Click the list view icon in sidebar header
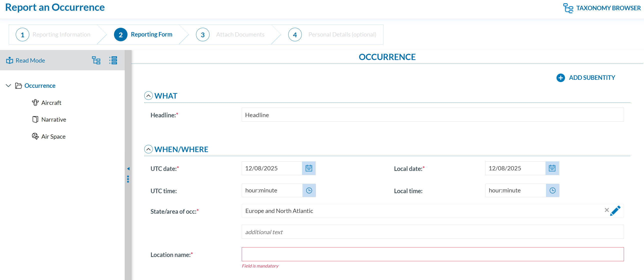The height and width of the screenshot is (280, 644). [113, 60]
